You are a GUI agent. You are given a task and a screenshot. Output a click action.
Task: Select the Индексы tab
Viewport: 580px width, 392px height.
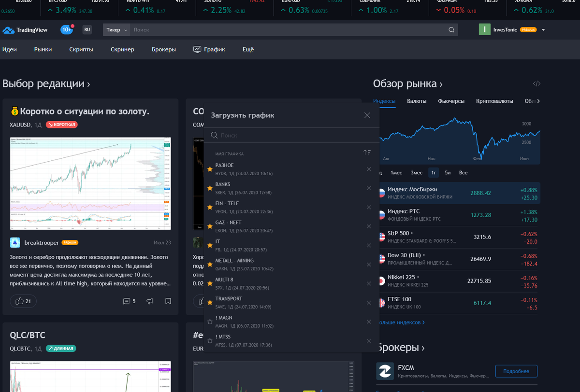384,101
